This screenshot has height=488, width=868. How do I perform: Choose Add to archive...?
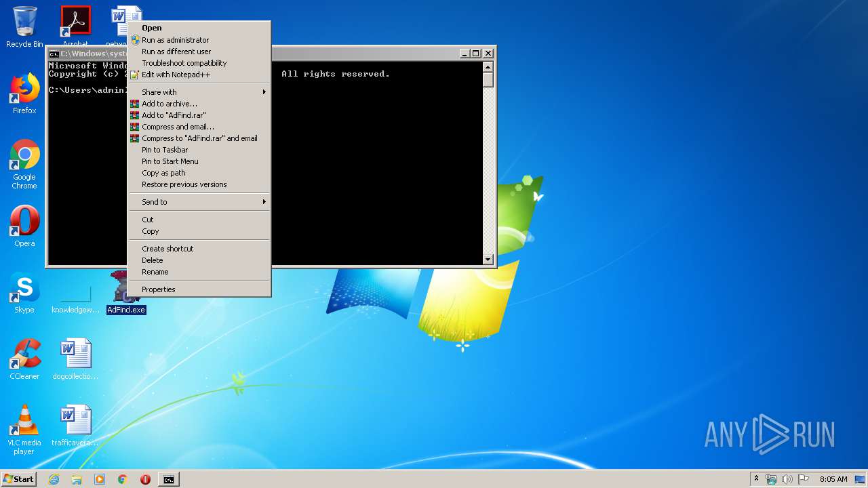(x=199, y=104)
